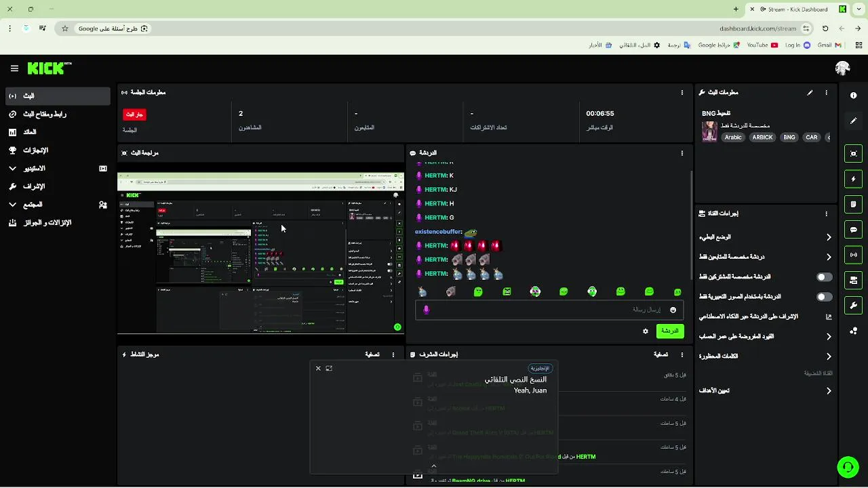Click the capture frame icon in right rail
Image resolution: width=868 pixels, height=488 pixels.
tap(853, 154)
